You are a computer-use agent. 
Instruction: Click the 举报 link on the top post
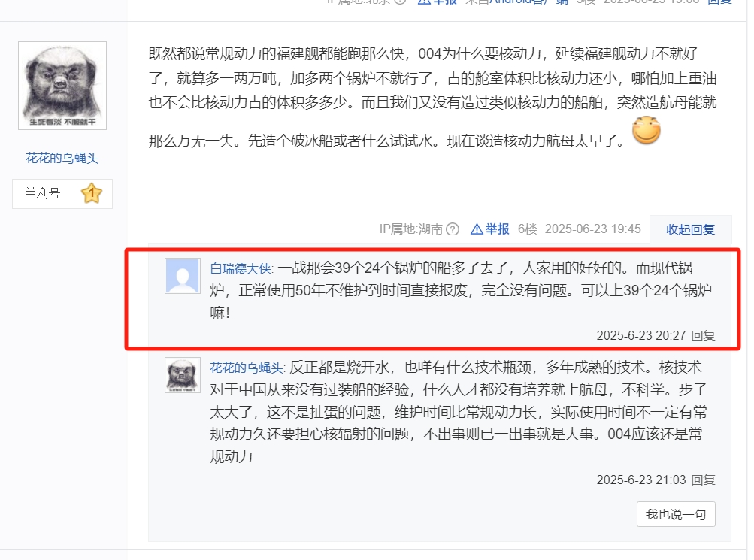pyautogui.click(x=437, y=2)
